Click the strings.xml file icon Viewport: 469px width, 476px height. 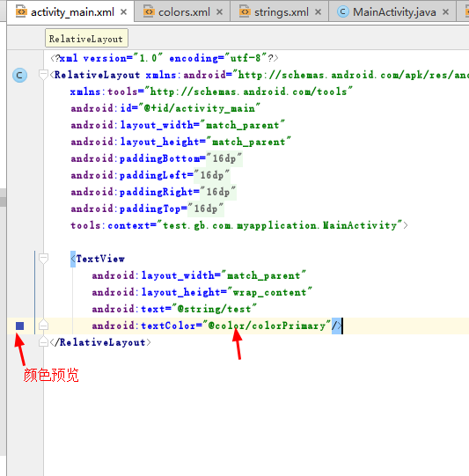click(x=245, y=11)
